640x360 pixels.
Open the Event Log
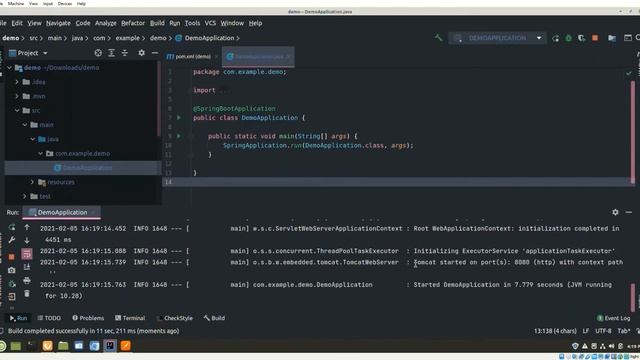coord(613,318)
